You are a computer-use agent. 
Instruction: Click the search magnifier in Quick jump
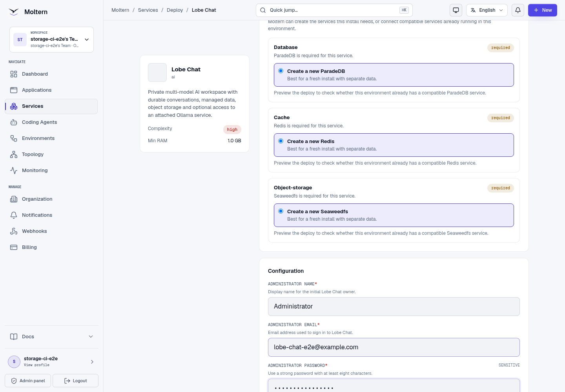263,10
